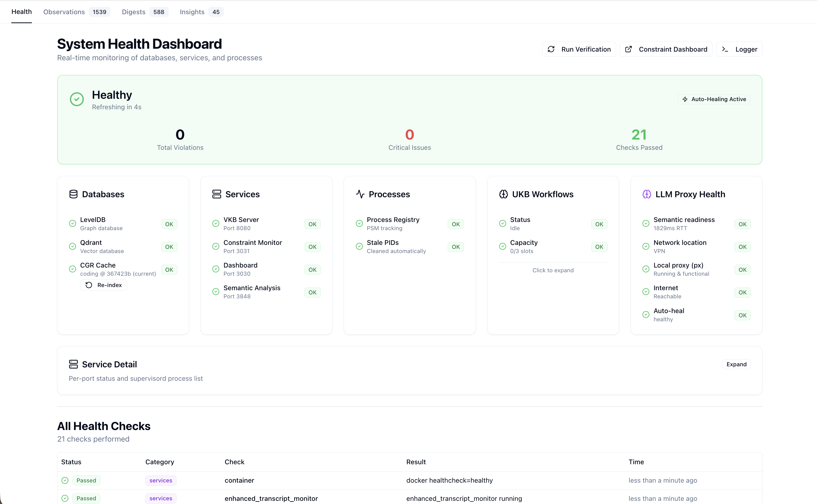Click the Time column header
This screenshot has height=504, width=817.
click(x=636, y=462)
